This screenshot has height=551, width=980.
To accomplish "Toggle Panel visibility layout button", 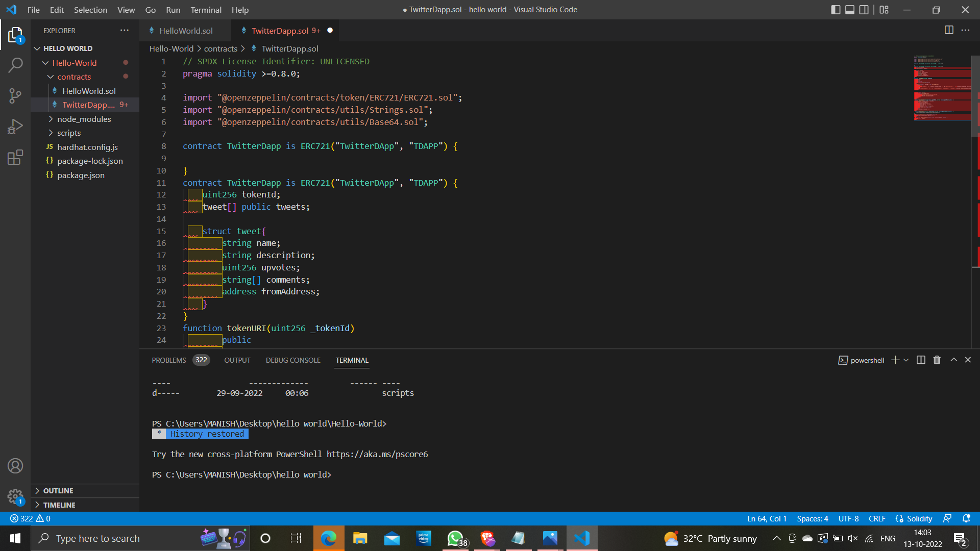I will [x=850, y=10].
